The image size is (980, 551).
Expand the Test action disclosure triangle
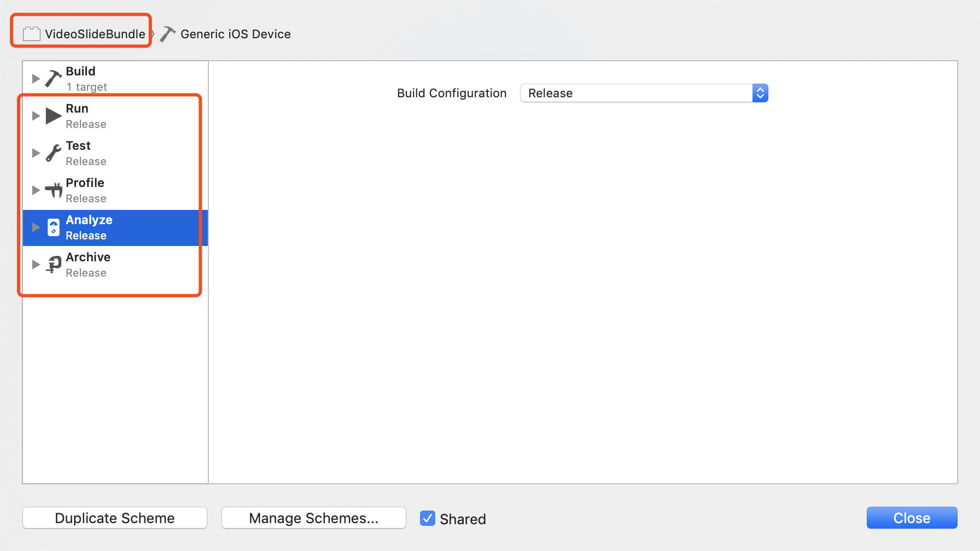point(36,153)
